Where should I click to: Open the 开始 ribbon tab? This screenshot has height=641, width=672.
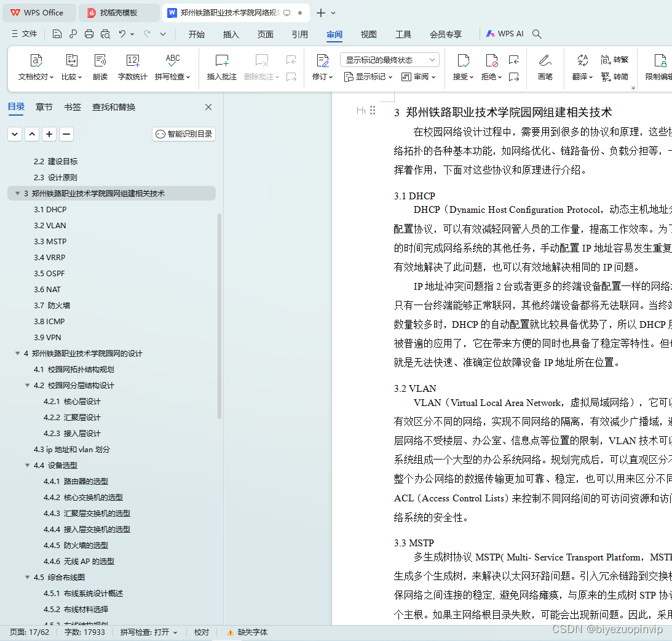196,34
